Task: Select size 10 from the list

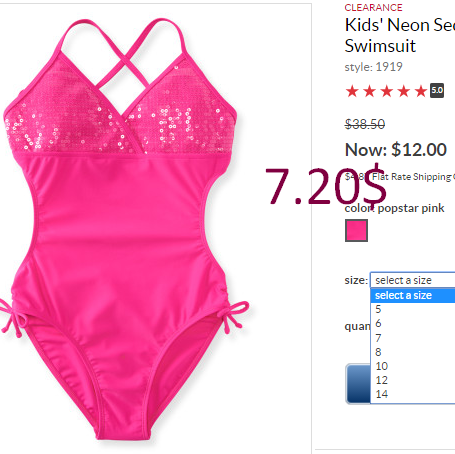Action: tap(413, 366)
